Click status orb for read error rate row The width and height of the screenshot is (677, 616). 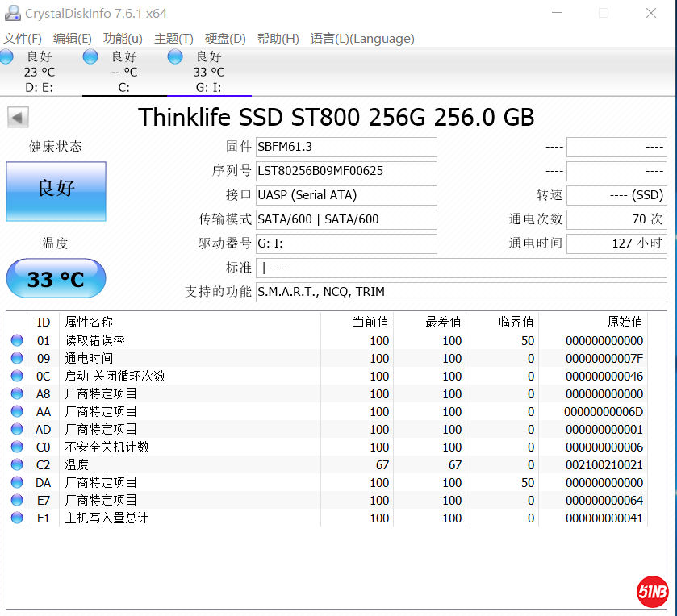(x=17, y=341)
